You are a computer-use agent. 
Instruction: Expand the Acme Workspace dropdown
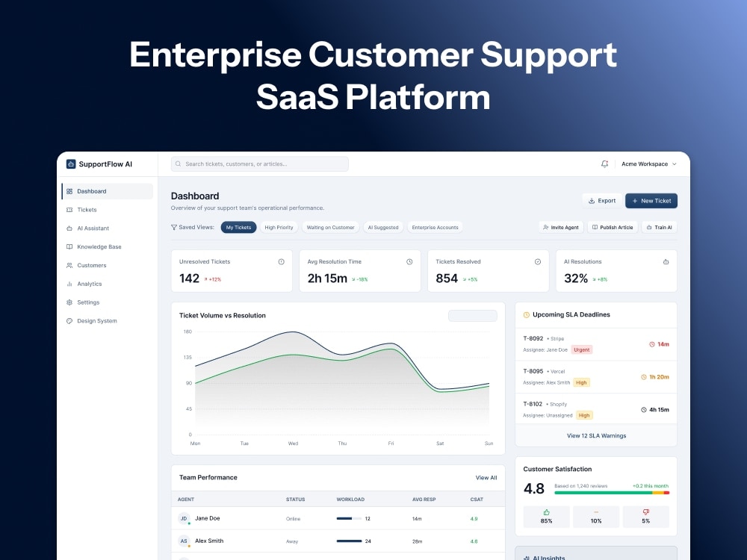point(649,164)
